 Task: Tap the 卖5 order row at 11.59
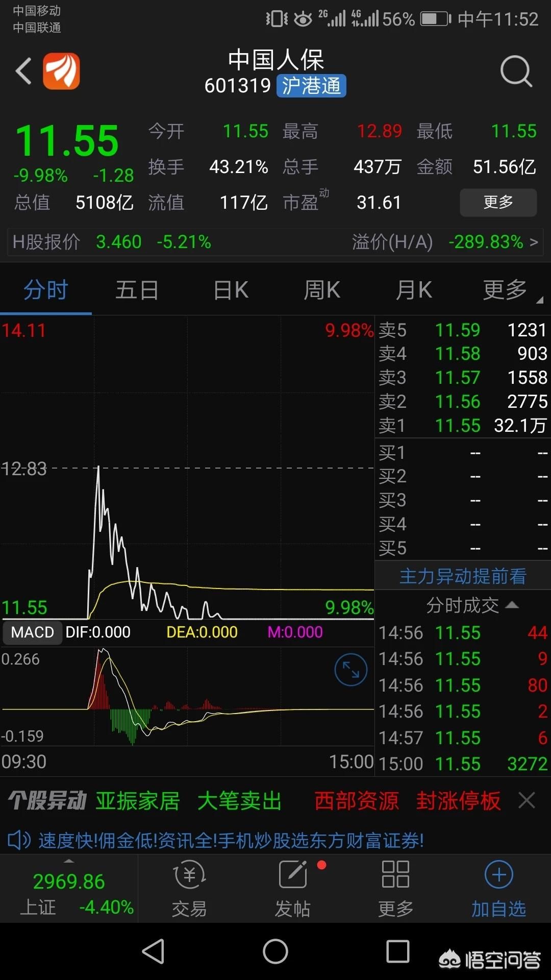coord(463,330)
